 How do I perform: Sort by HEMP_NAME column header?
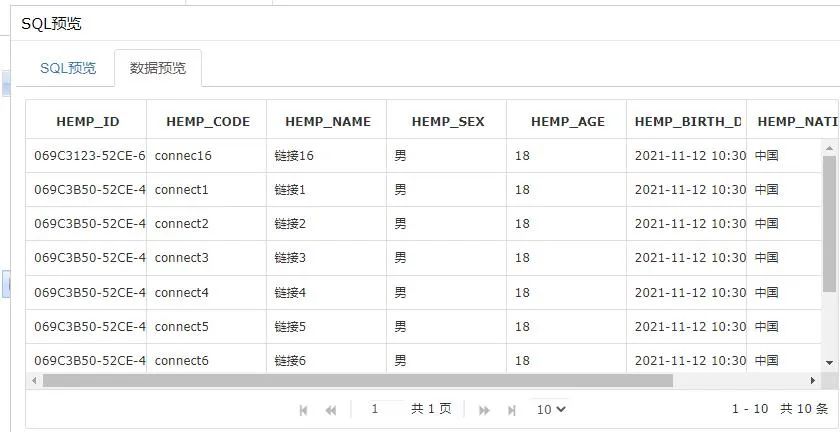(327, 122)
